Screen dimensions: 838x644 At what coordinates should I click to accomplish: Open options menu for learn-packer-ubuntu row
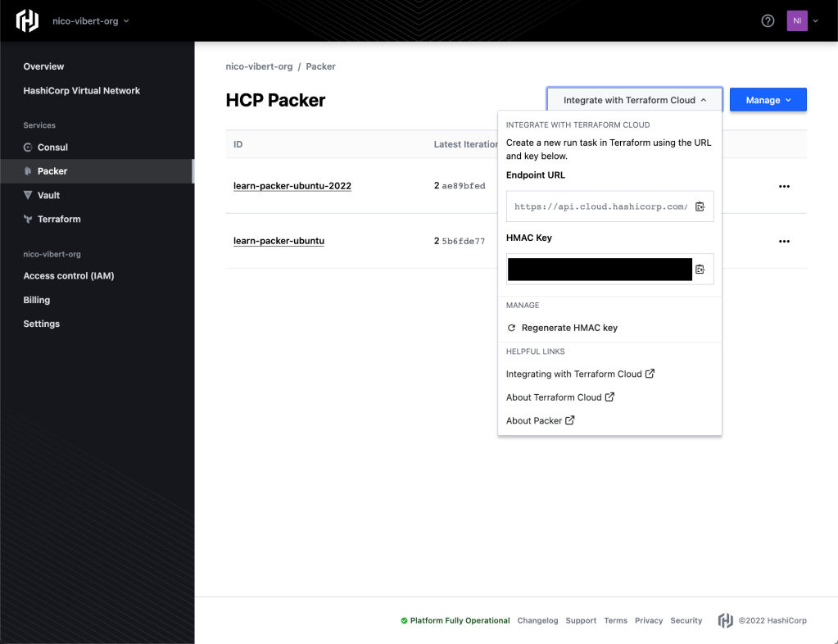tap(784, 241)
